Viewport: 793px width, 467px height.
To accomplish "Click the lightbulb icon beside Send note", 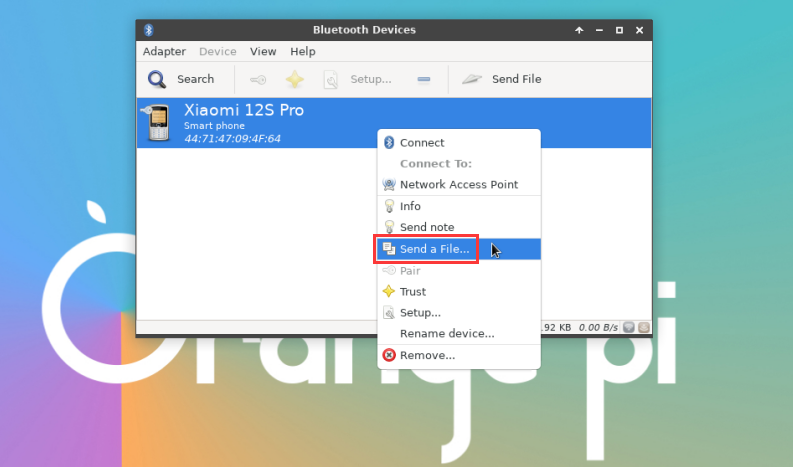I will pos(389,227).
